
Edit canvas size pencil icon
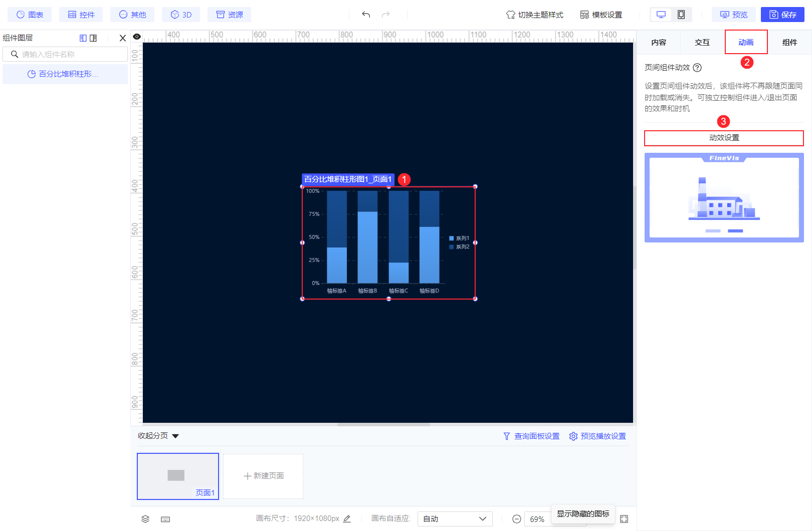tap(347, 519)
